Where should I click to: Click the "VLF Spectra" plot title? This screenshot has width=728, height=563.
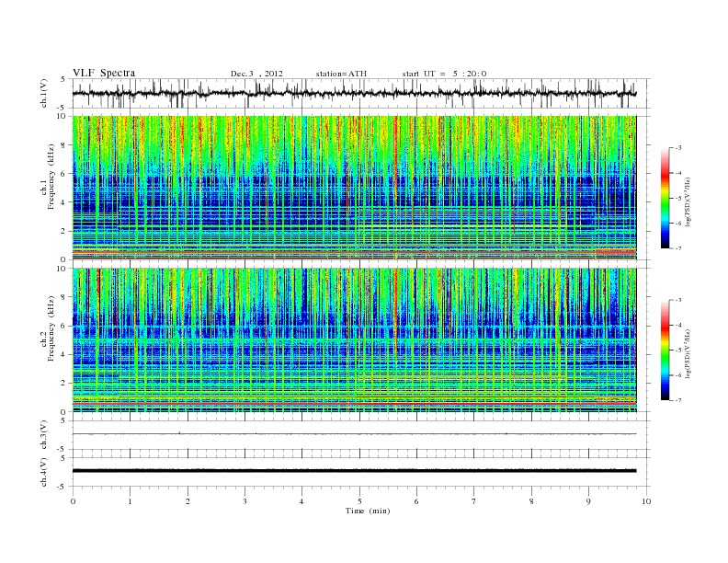[104, 73]
